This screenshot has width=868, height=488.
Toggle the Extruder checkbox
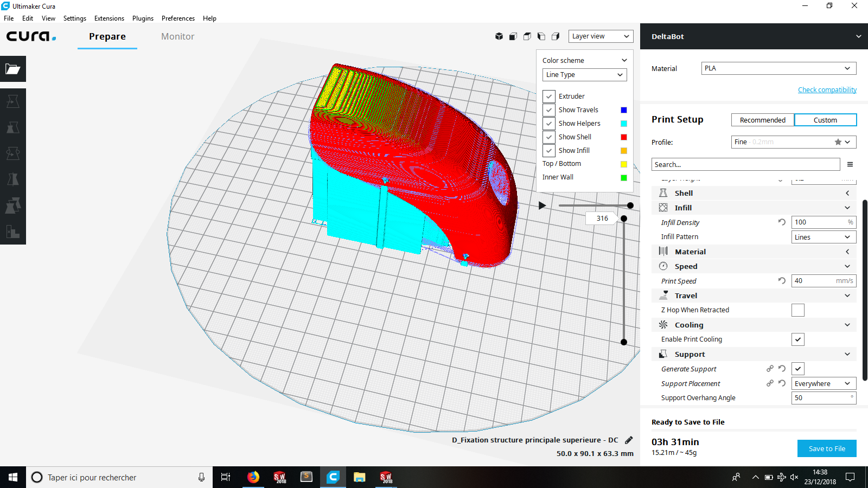click(549, 97)
